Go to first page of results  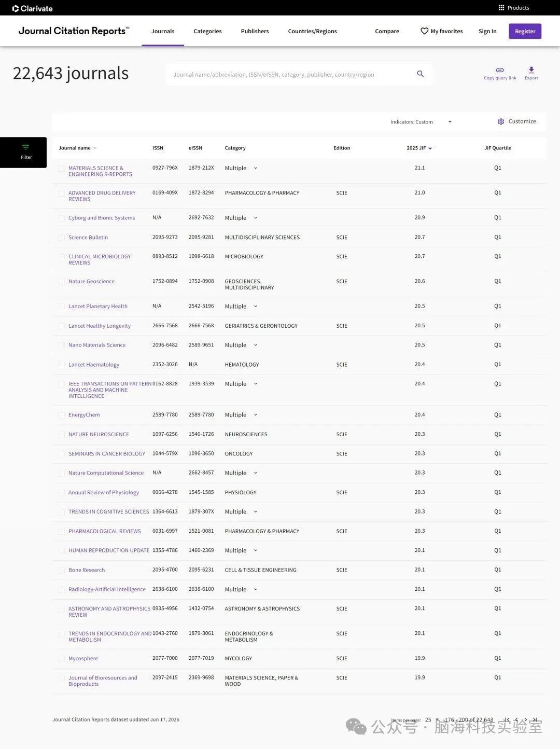pyautogui.click(x=507, y=720)
